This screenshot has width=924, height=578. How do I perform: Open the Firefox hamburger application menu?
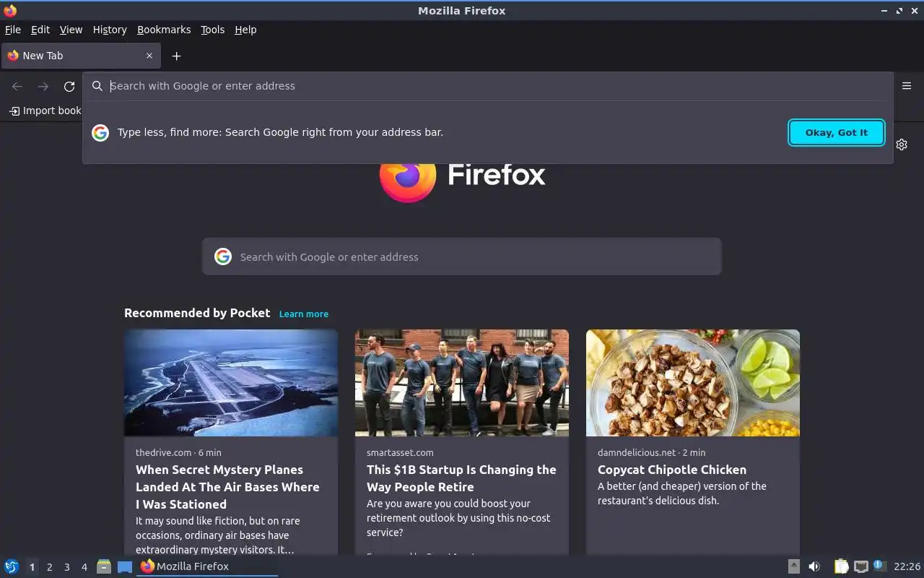pyautogui.click(x=907, y=85)
